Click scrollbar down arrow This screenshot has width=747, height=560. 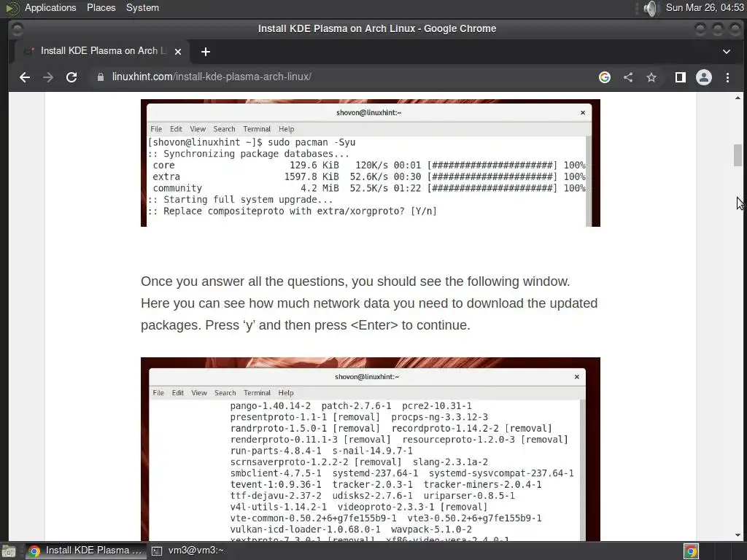(738, 534)
